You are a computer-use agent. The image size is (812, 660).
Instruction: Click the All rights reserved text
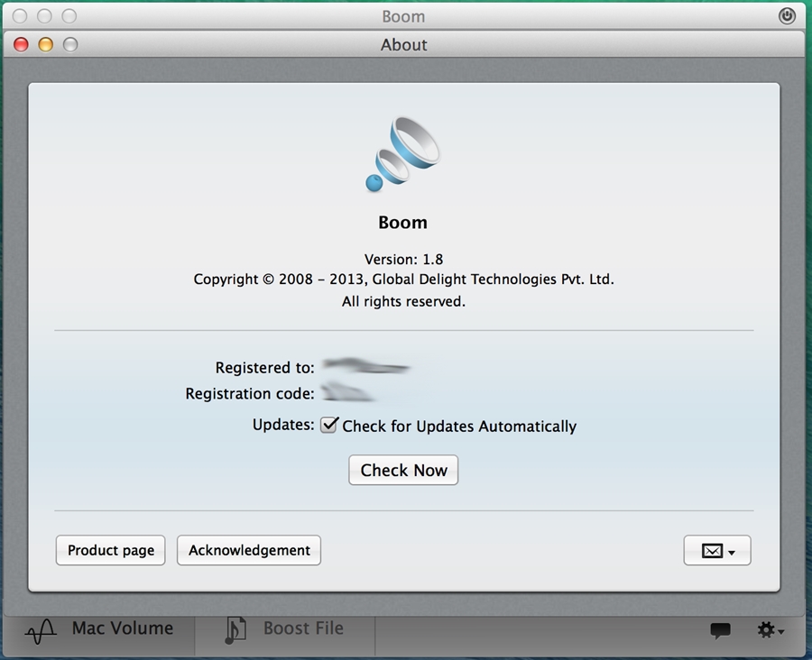(x=403, y=301)
